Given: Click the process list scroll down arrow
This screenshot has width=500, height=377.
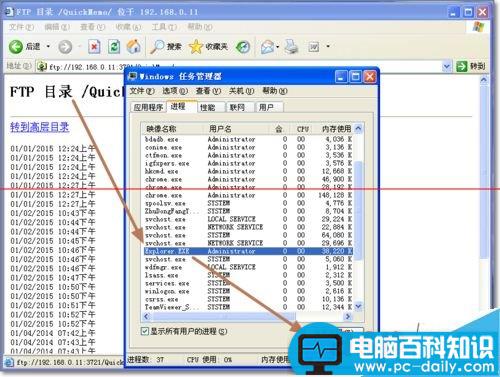Looking at the screenshot, I should pyautogui.click(x=358, y=306).
